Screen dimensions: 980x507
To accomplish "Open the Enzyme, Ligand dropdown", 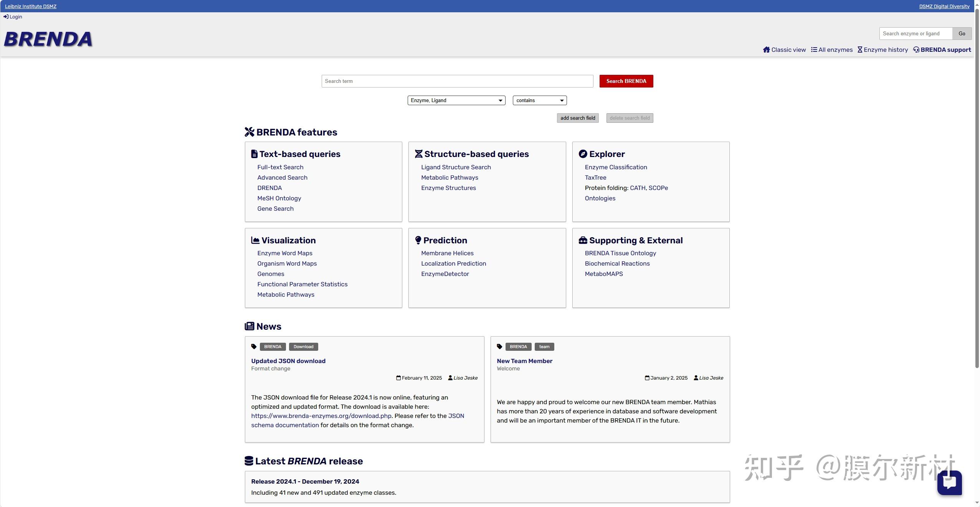I will (x=456, y=100).
